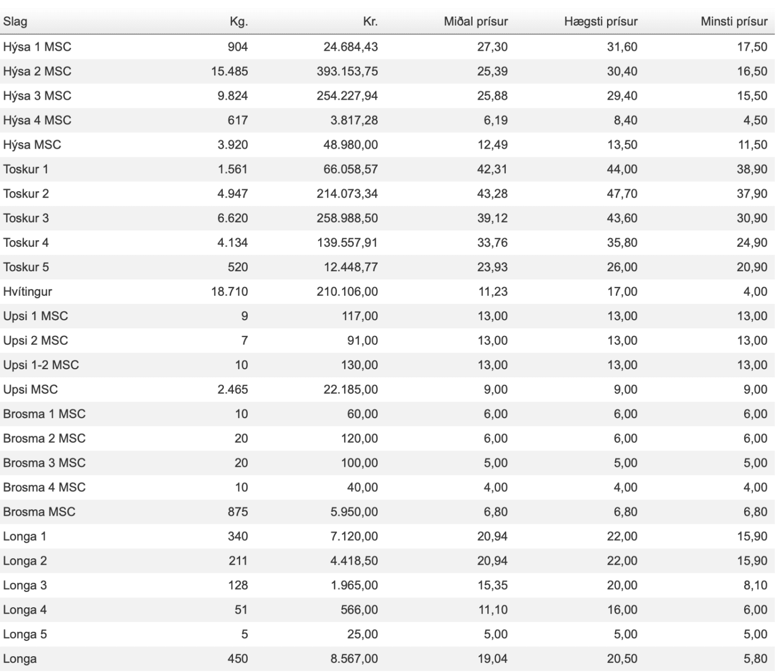
Task: Click the Hægsti prísur column header
Action: tap(601, 22)
